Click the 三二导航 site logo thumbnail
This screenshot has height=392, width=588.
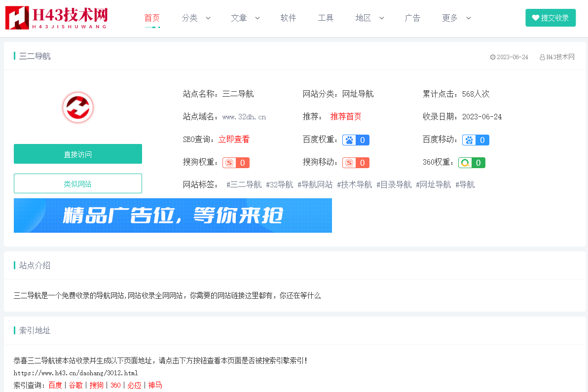point(78,107)
